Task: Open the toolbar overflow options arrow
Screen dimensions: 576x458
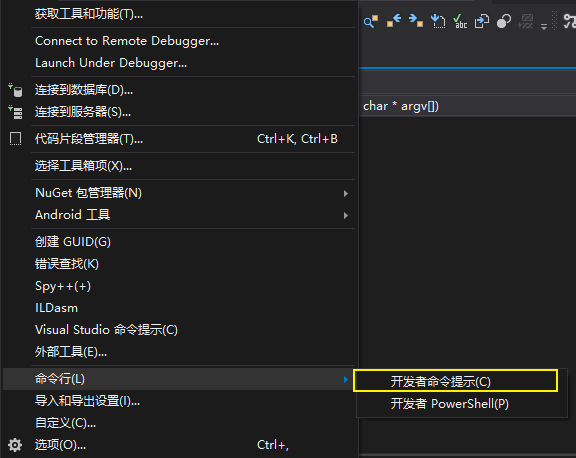Action: [x=544, y=26]
